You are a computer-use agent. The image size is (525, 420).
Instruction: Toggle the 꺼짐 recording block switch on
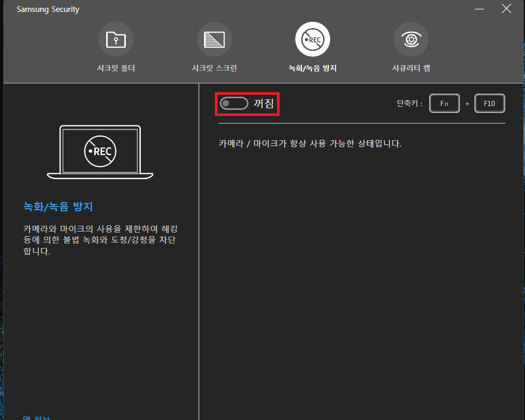click(x=234, y=104)
